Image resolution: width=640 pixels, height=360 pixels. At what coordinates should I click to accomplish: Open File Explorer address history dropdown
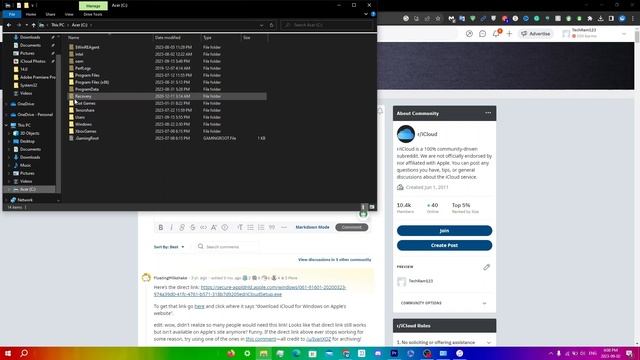point(262,25)
